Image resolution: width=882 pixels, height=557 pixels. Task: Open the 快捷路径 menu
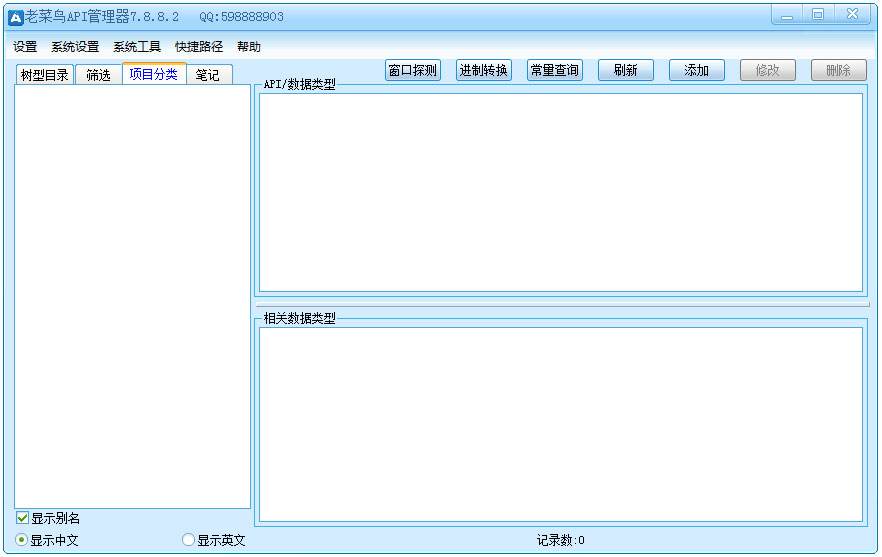coord(199,47)
